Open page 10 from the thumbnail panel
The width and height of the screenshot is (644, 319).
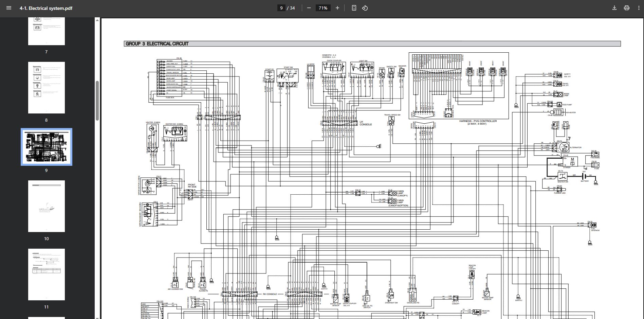(x=46, y=206)
